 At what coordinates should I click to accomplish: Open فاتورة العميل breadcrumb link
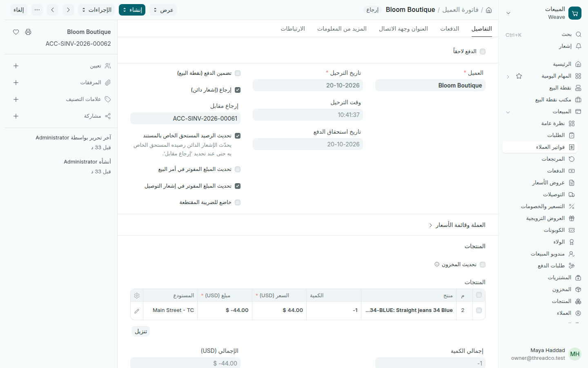460,10
